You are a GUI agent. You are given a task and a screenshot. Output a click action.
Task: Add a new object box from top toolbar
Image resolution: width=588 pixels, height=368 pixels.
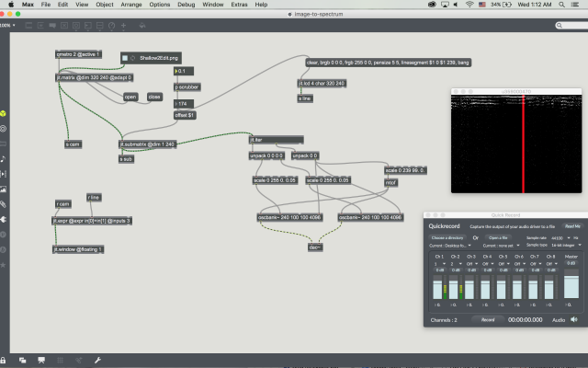tap(28, 26)
